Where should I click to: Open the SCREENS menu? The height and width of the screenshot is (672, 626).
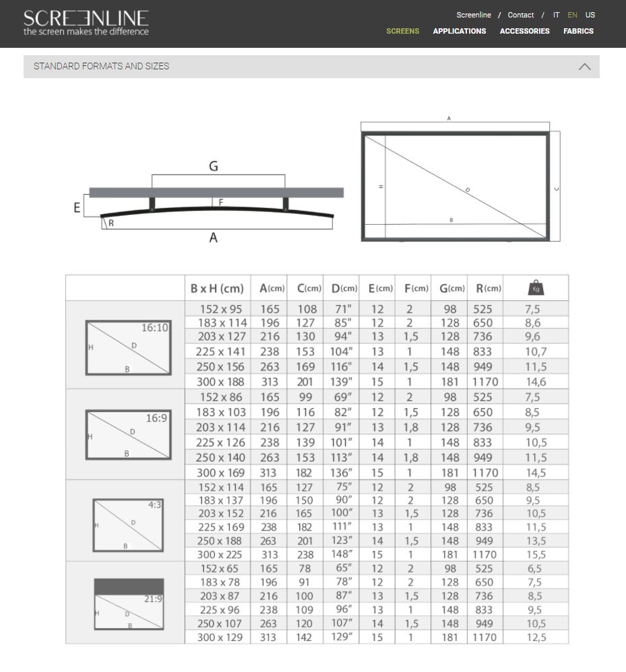[x=402, y=31]
